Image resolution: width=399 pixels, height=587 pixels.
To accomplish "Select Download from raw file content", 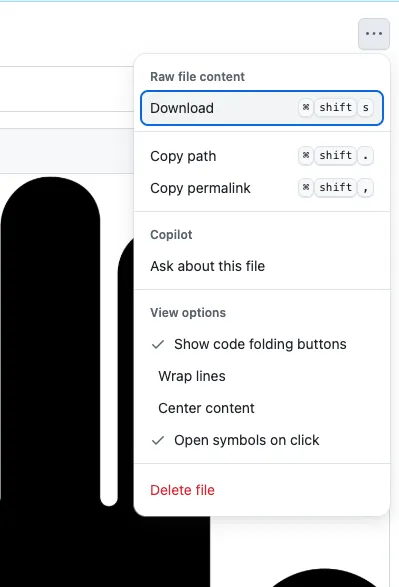I will (262, 108).
